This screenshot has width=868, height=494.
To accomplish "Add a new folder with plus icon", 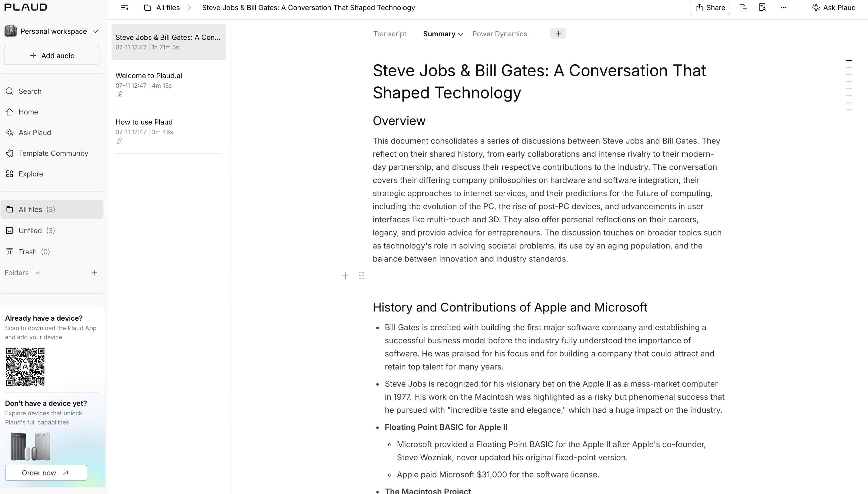I will [94, 272].
